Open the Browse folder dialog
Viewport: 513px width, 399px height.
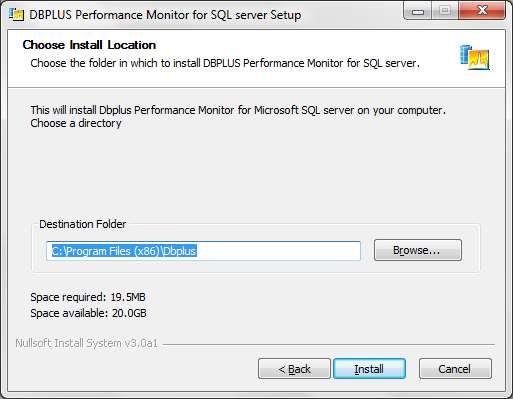[x=418, y=250]
